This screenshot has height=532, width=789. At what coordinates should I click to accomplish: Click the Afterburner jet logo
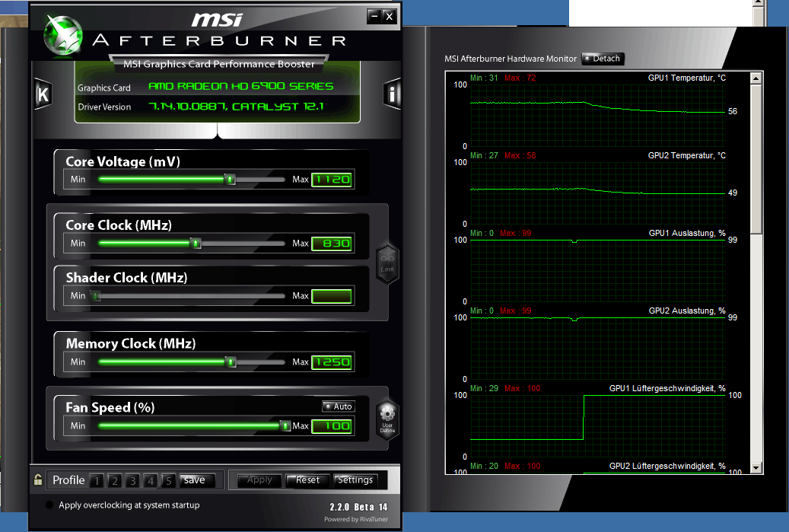tap(63, 35)
